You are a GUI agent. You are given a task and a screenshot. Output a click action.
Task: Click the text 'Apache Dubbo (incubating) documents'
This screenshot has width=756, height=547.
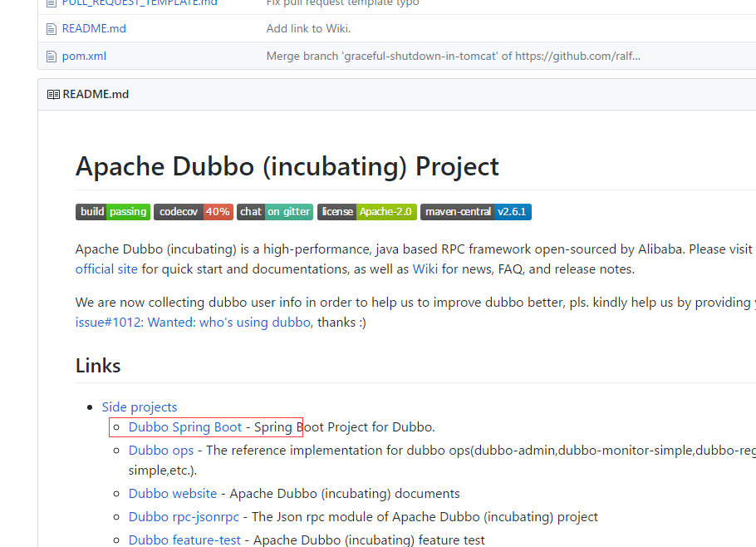pyautogui.click(x=345, y=494)
